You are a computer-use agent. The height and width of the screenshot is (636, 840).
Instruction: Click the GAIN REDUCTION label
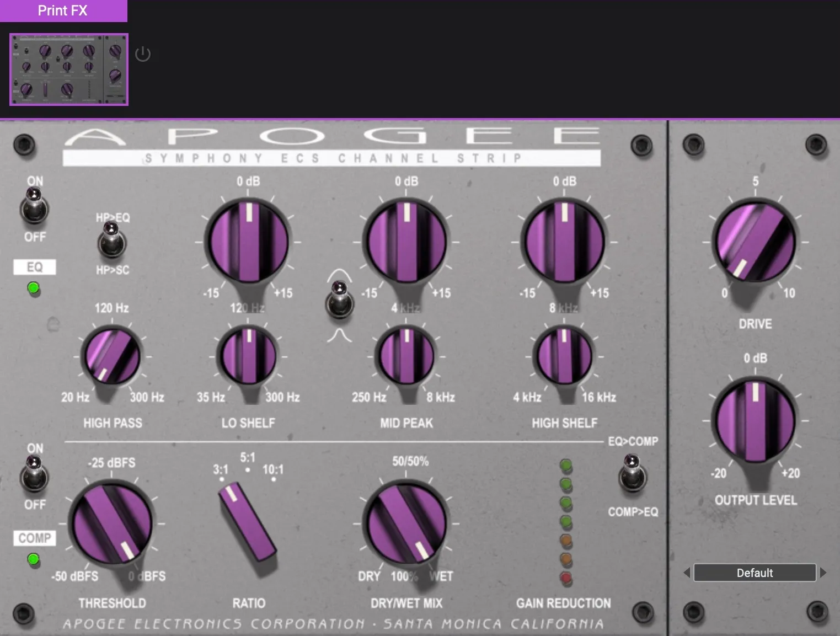563,603
